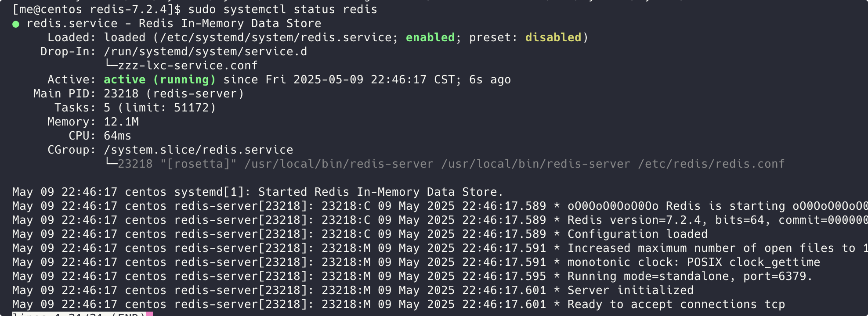The height and width of the screenshot is (316, 868).
Task: Click the yellow 'disabled' preset text
Action: [x=553, y=37]
